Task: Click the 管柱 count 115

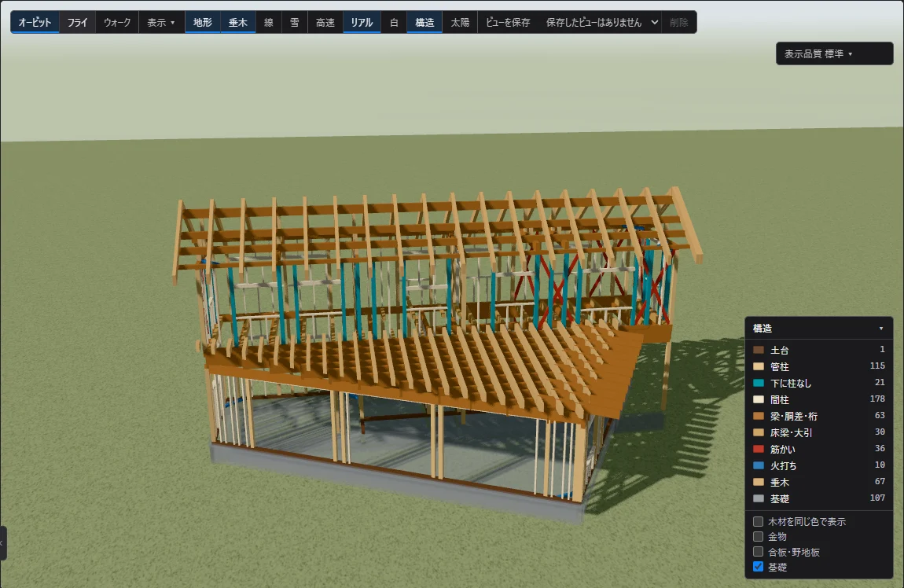Action: (x=877, y=366)
